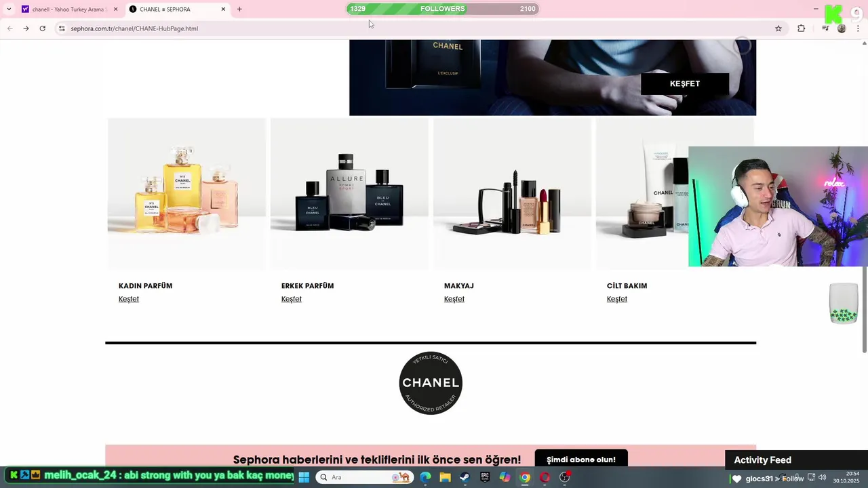Open a new browser tab
This screenshot has width=868, height=488.
pyautogui.click(x=239, y=9)
